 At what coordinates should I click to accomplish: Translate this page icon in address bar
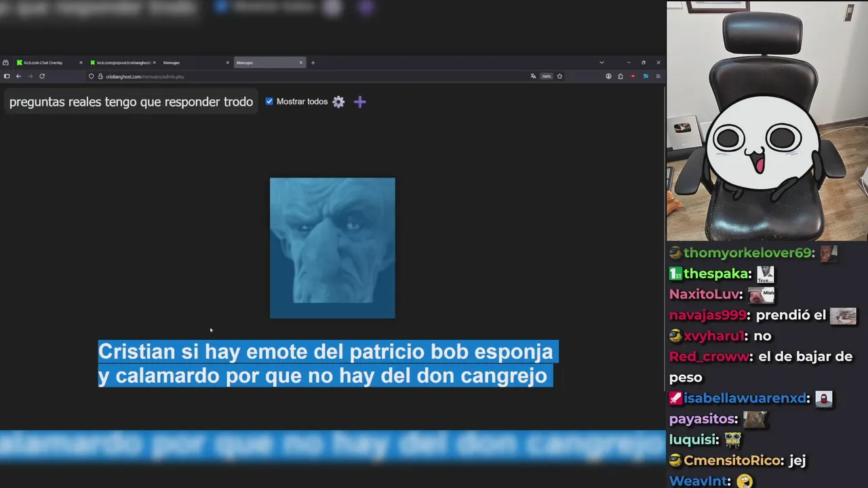[x=533, y=76]
